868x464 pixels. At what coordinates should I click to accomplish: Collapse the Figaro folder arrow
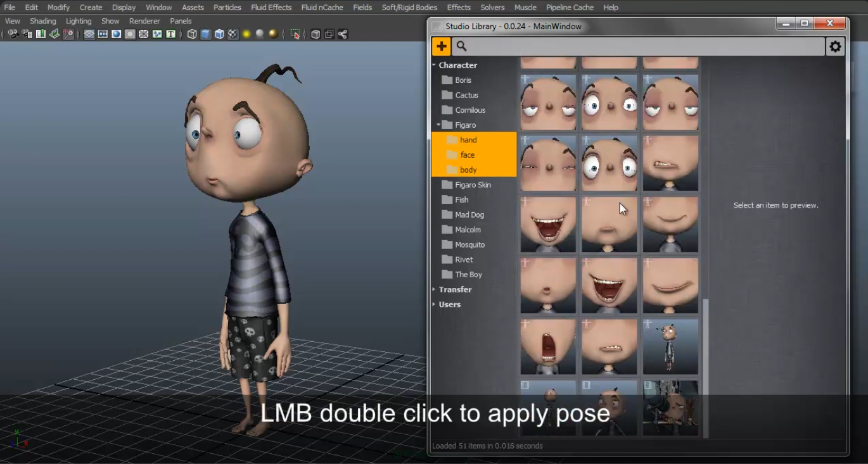click(x=438, y=125)
